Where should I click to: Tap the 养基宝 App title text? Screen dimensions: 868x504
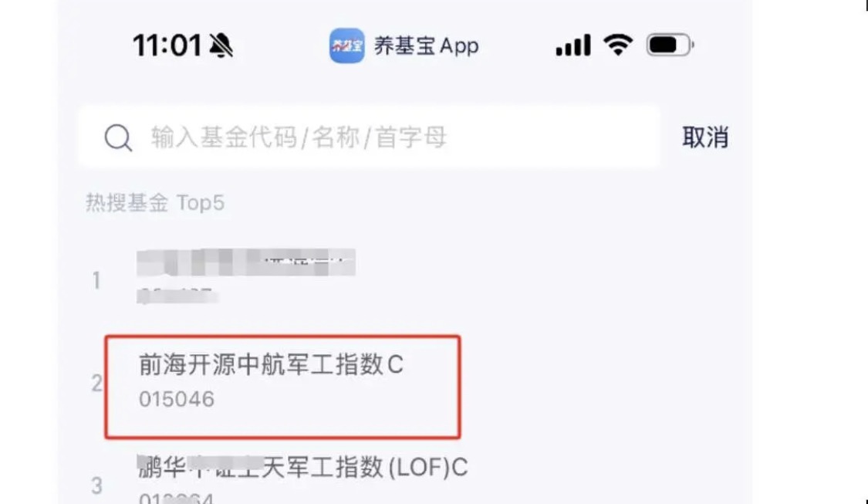pyautogui.click(x=426, y=46)
